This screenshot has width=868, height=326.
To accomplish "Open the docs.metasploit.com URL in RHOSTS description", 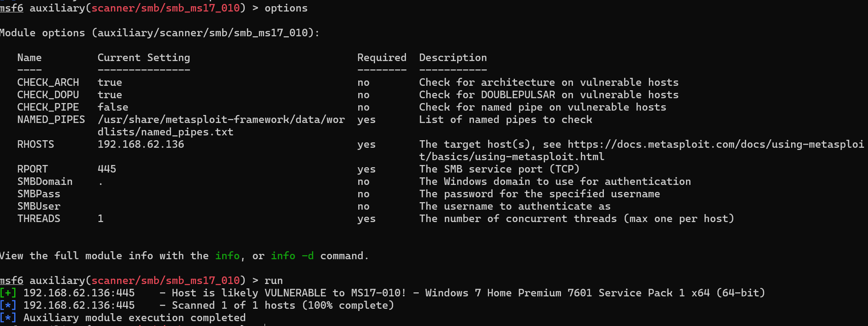I will [716, 144].
